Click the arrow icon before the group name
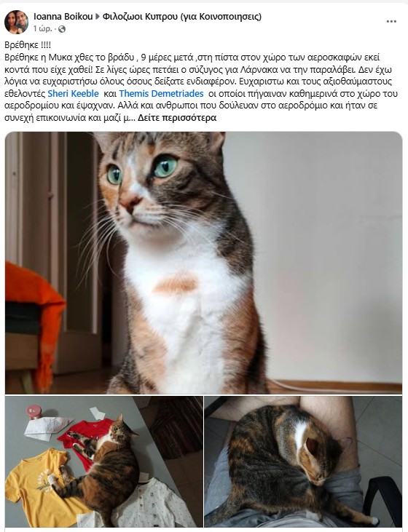 pos(98,17)
